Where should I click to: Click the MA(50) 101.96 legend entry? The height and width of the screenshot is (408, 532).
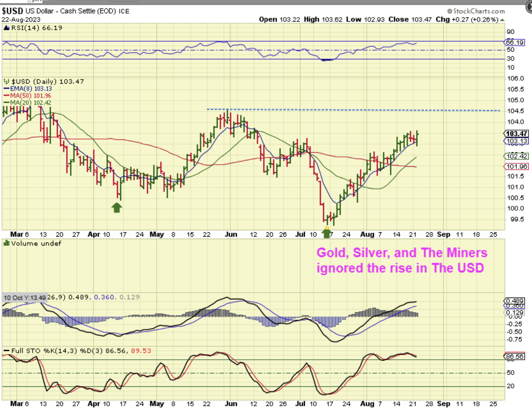(x=27, y=95)
